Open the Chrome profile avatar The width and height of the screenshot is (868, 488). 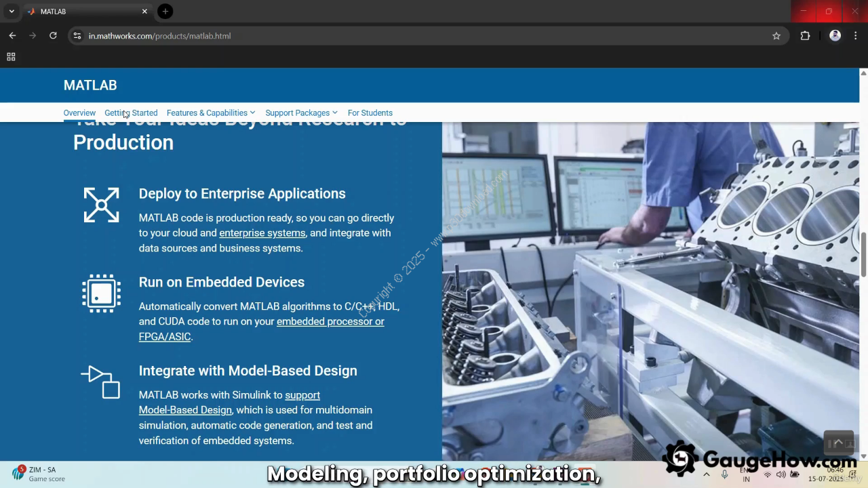coord(835,36)
